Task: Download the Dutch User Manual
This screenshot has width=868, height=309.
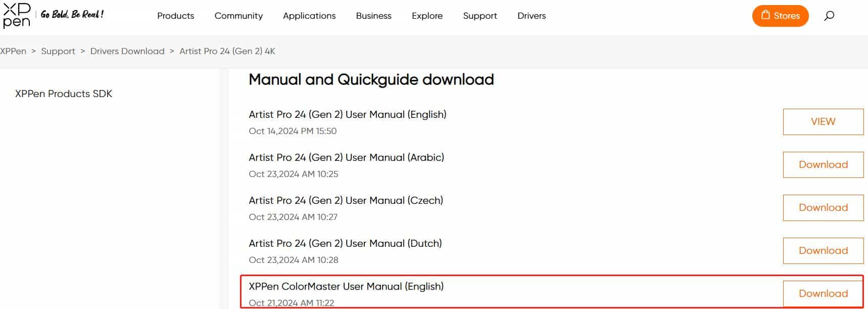Action: click(823, 250)
